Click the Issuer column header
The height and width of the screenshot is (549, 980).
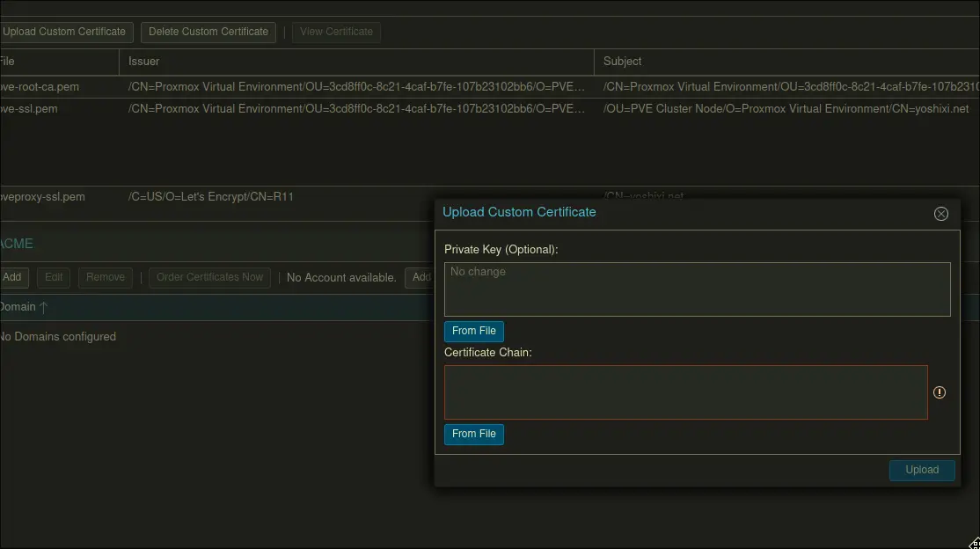click(x=144, y=62)
